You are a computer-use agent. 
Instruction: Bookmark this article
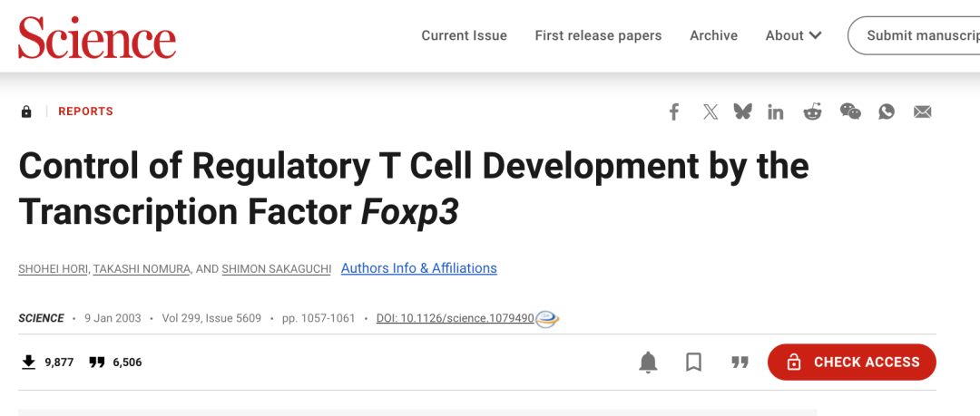point(694,363)
